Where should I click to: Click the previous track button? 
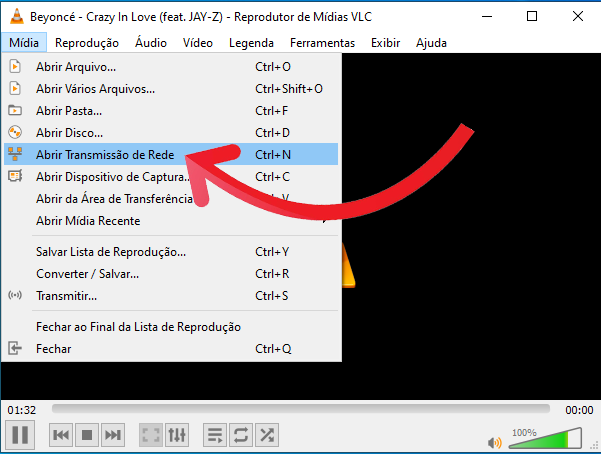[61, 435]
